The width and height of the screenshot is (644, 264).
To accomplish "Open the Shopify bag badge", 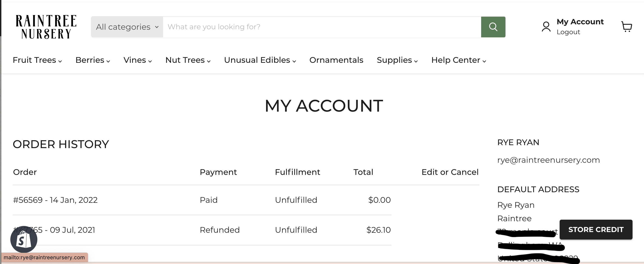I will (24, 239).
